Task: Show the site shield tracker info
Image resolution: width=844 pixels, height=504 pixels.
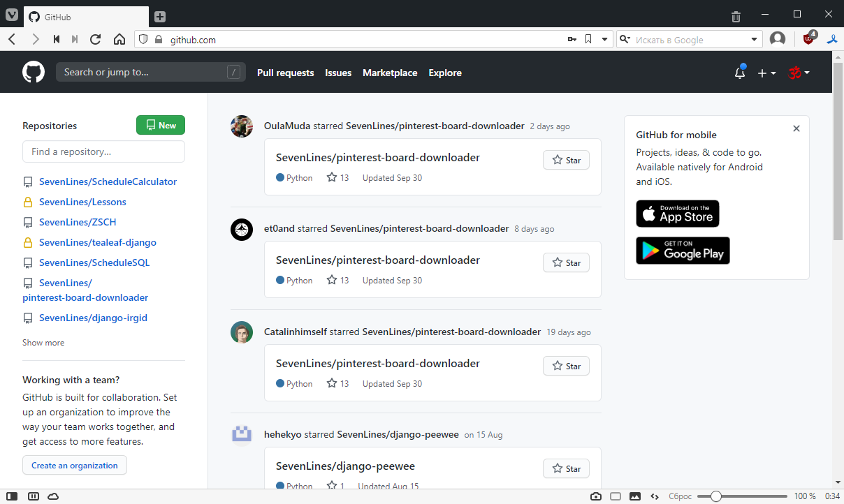Action: 143,40
